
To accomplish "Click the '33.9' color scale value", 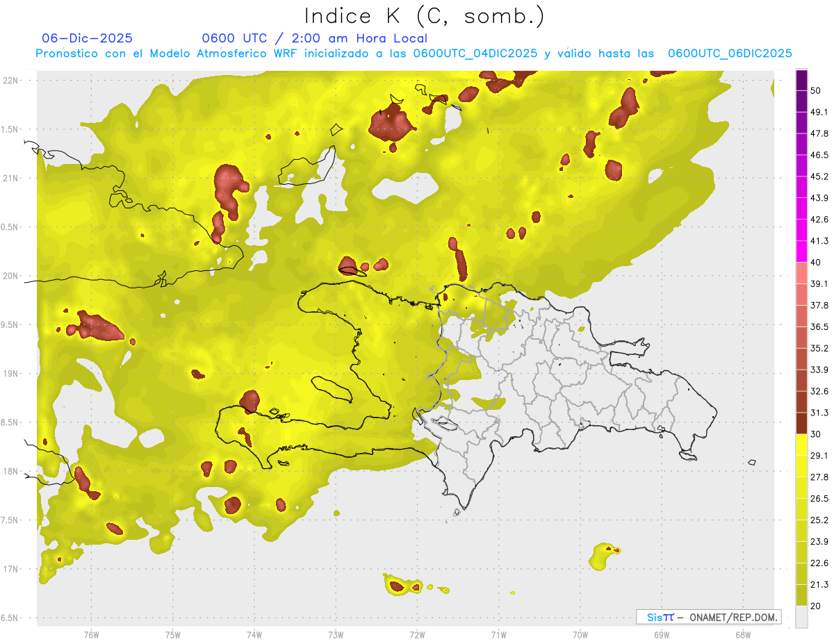I will (819, 370).
